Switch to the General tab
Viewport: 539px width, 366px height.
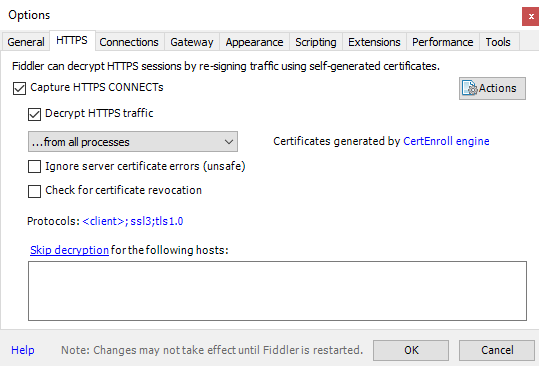coord(26,42)
